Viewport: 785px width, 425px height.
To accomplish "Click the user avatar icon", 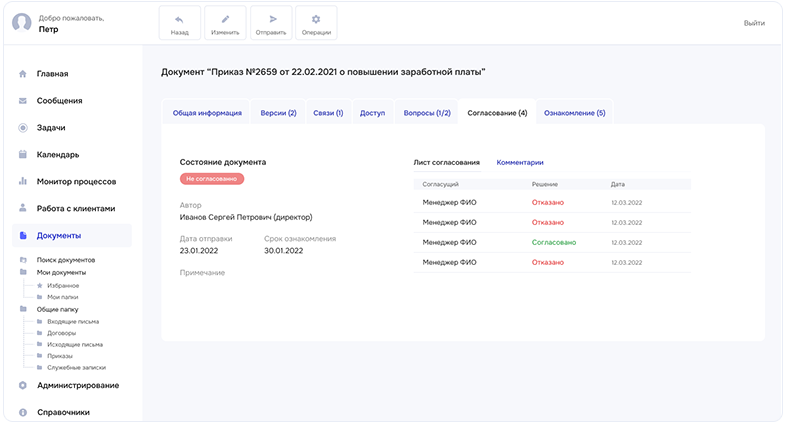I will point(21,24).
